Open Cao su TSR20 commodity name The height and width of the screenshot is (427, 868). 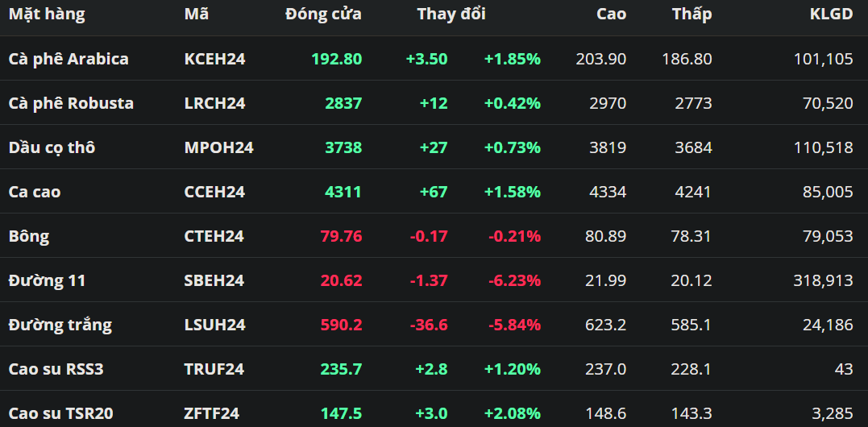click(60, 413)
